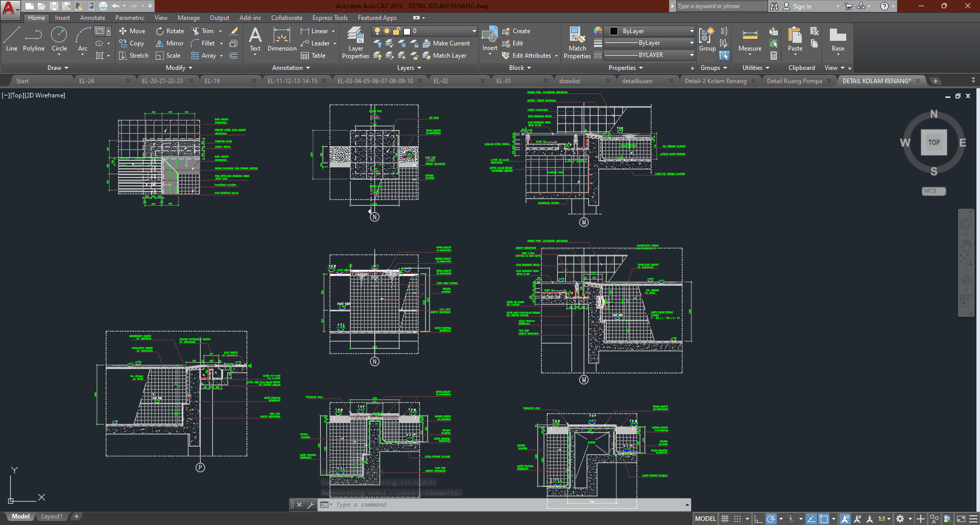The image size is (980, 525).
Task: Toggle the grid display in status bar
Action: coord(725,519)
